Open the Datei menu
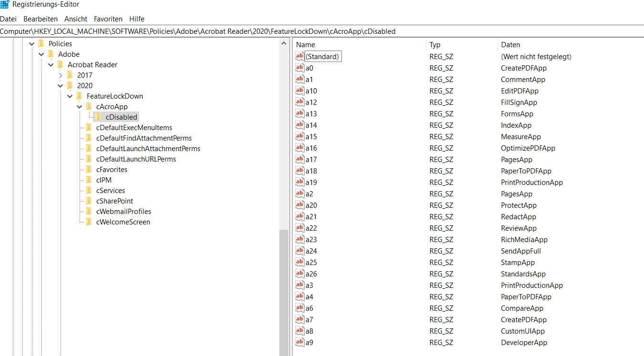 click(8, 19)
